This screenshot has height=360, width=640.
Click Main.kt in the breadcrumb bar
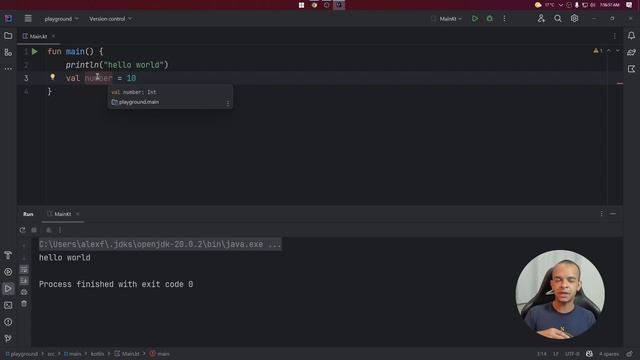[127, 354]
